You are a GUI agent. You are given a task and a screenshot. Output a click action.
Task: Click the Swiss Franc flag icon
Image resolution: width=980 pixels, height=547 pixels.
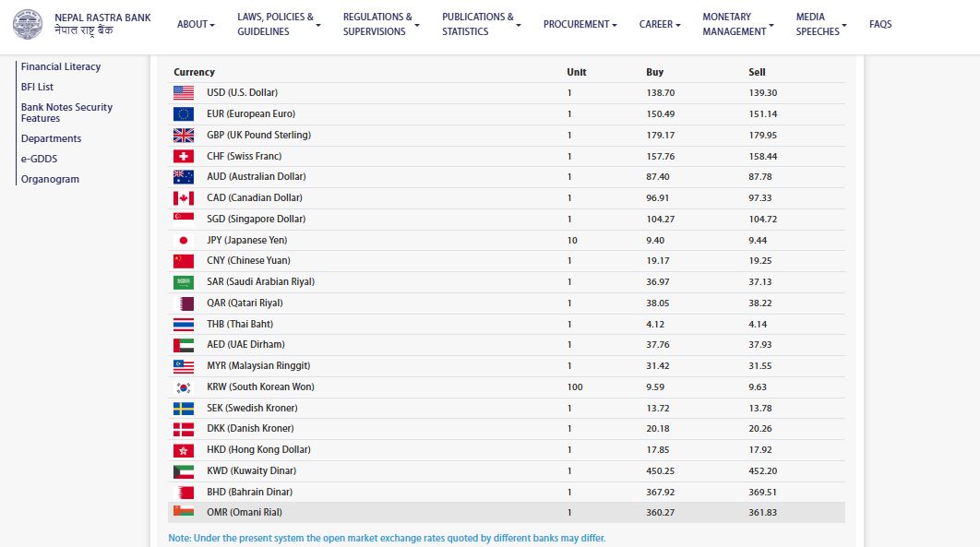[183, 156]
